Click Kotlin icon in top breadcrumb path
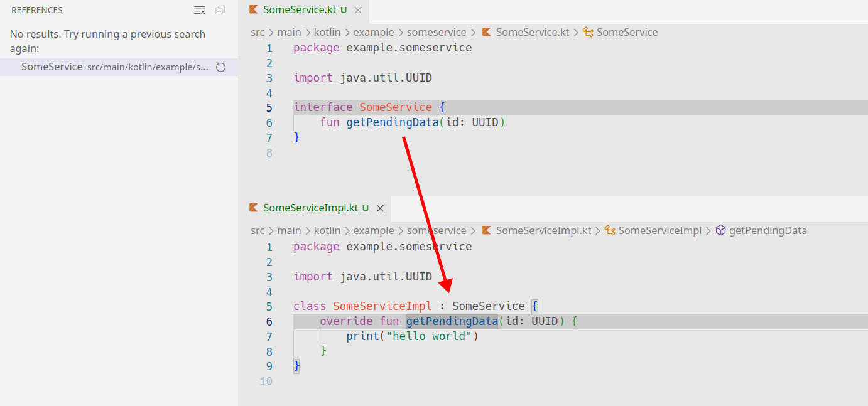This screenshot has height=406, width=868. tap(486, 32)
